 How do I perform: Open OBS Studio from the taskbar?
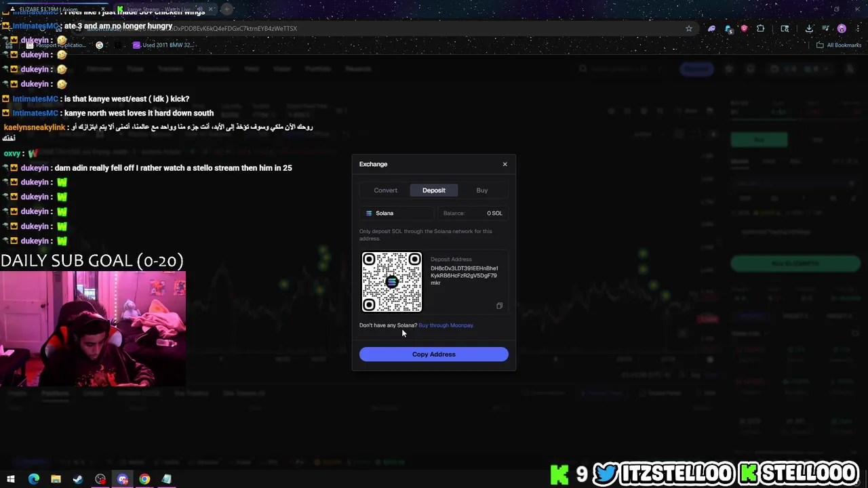(100, 479)
